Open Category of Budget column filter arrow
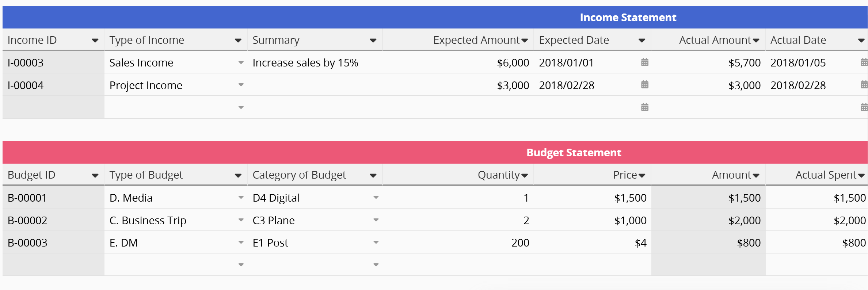The width and height of the screenshot is (868, 290). pos(373,176)
